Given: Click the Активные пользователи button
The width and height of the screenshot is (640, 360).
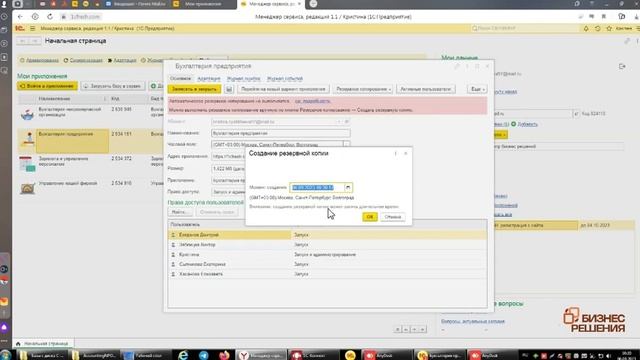Looking at the screenshot, I should tap(425, 89).
